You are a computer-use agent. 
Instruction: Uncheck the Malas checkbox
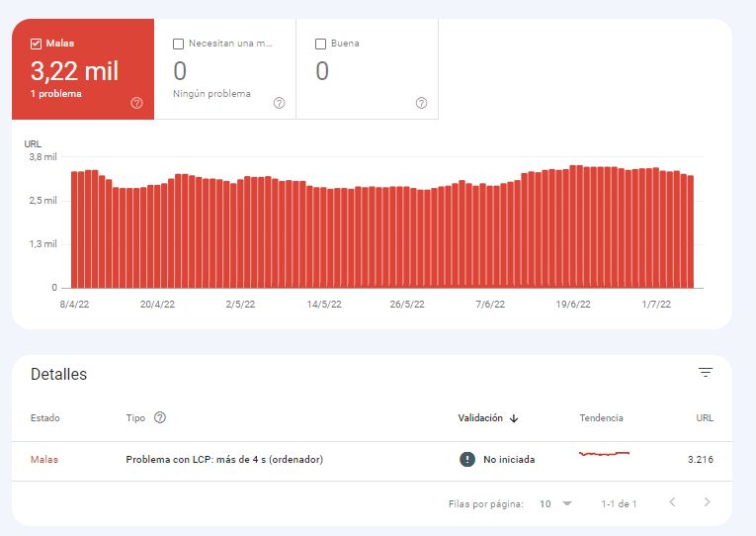point(37,44)
